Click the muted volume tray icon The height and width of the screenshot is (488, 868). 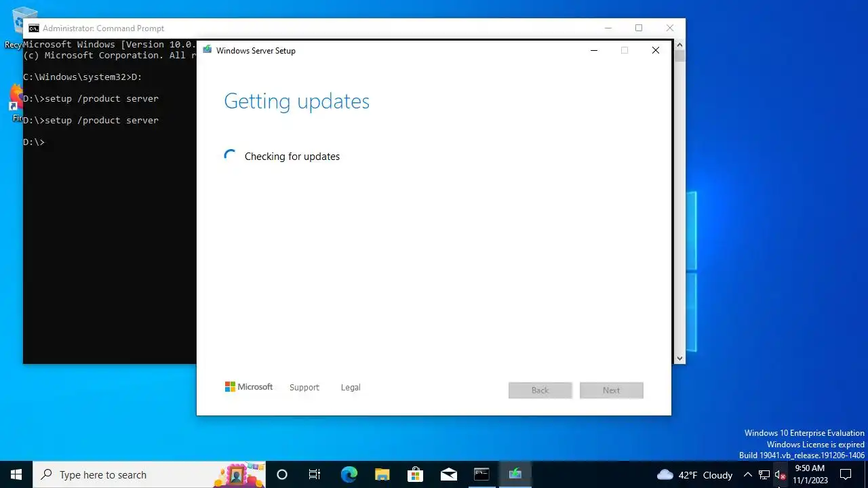point(780,474)
